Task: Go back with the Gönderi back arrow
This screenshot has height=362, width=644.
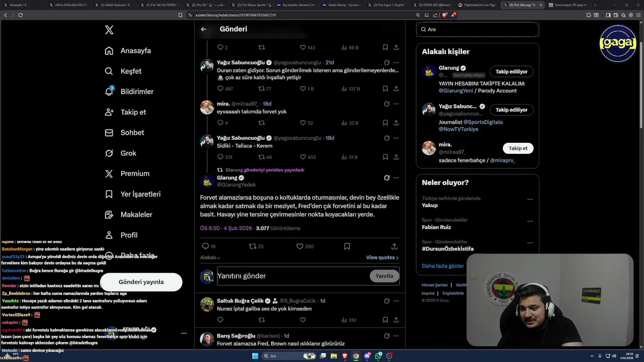Action: tap(204, 29)
